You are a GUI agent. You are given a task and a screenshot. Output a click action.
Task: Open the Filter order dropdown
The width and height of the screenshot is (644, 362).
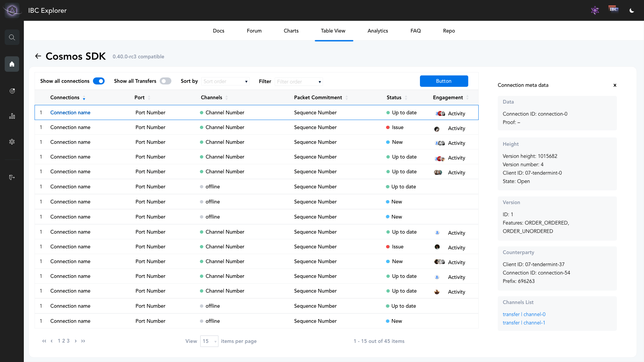[299, 81]
